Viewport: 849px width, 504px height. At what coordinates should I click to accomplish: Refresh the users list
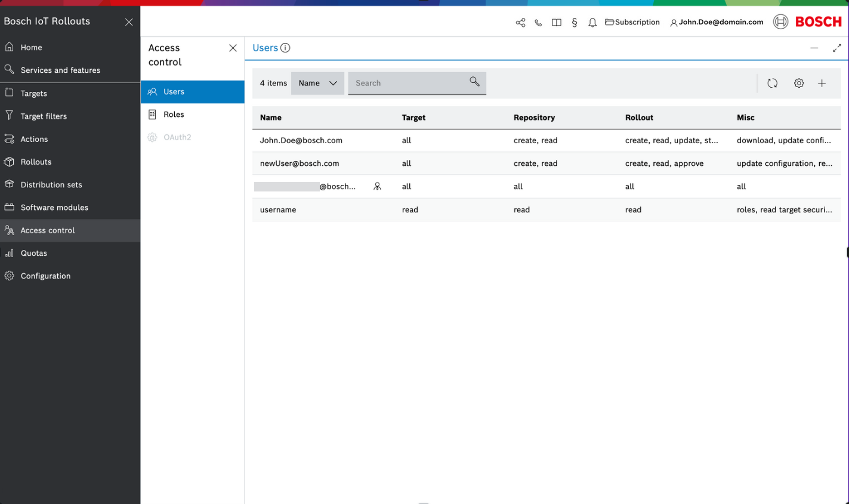pyautogui.click(x=772, y=84)
